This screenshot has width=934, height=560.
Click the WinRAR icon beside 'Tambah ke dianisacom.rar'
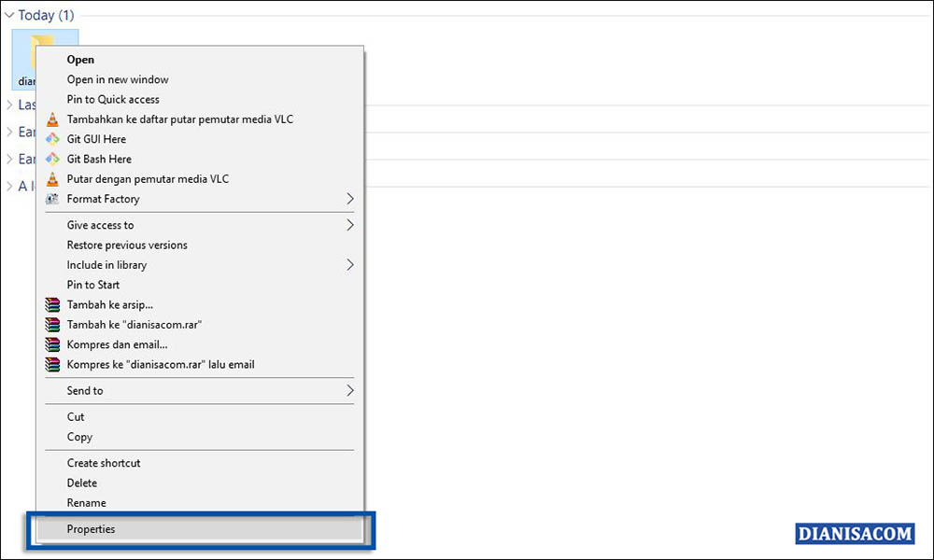point(51,325)
